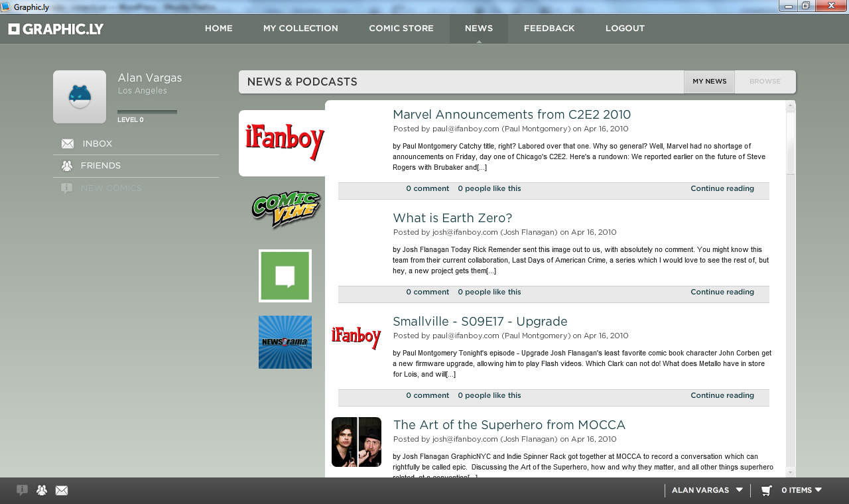Image resolution: width=849 pixels, height=504 pixels.
Task: Click Continue reading for Smallville post
Action: 722,396
